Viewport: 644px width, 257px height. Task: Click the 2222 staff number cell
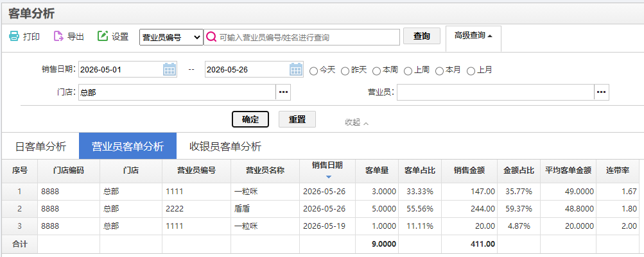coord(196,209)
